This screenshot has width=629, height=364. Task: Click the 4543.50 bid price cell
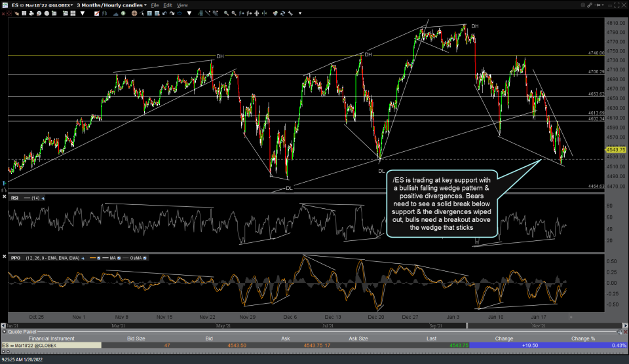coord(237,345)
